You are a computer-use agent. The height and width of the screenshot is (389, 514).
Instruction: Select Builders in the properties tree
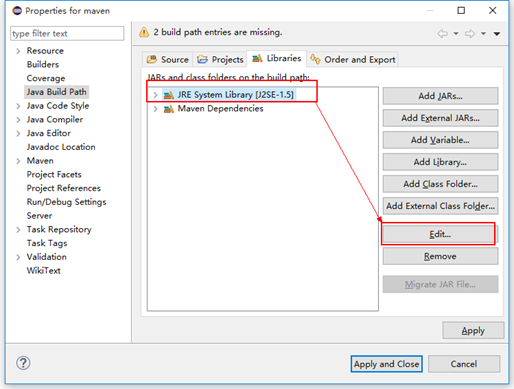[x=43, y=64]
